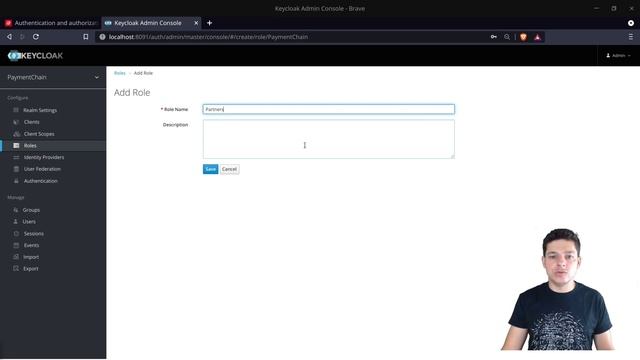Open Realm Settings icon in sidebar
The image size is (640, 360).
click(16, 110)
